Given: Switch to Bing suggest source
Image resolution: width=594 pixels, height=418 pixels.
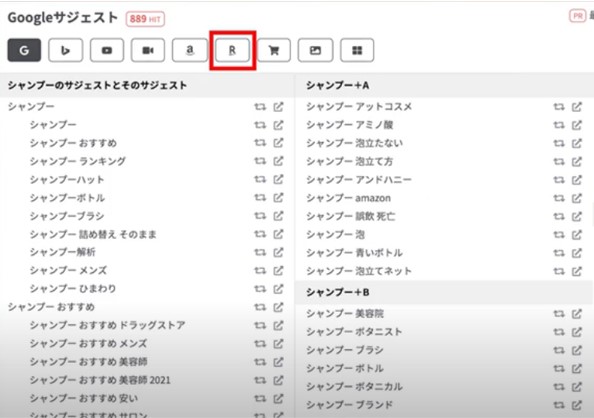Looking at the screenshot, I should tap(66, 50).
